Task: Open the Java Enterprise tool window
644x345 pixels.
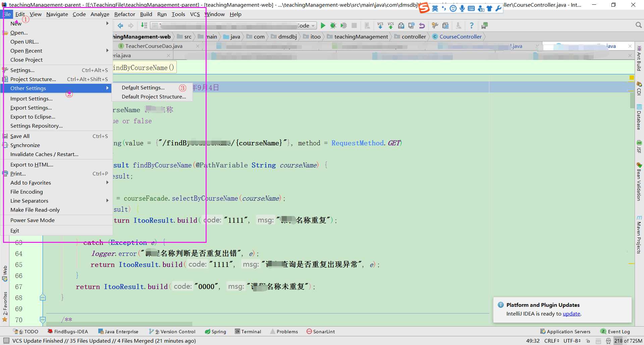Action: [118, 332]
